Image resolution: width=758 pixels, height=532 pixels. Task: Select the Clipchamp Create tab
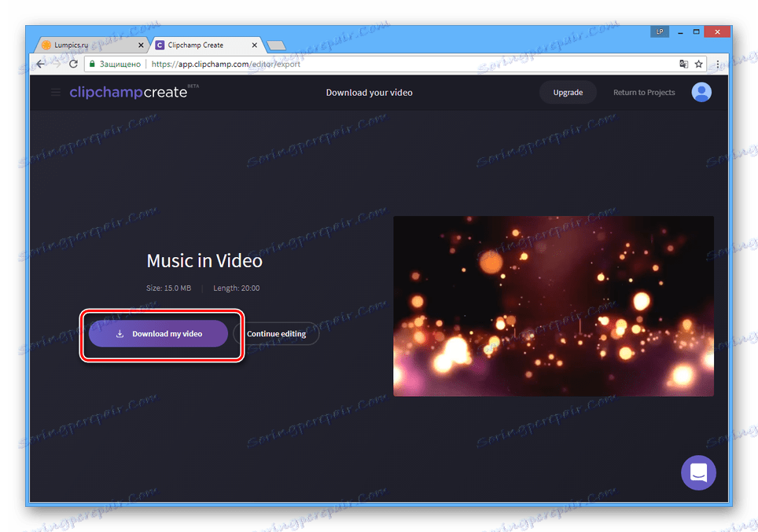click(207, 45)
